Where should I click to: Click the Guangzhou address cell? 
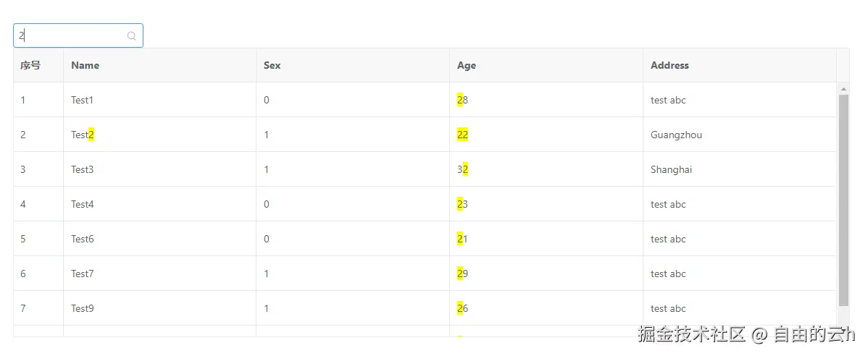(740, 135)
